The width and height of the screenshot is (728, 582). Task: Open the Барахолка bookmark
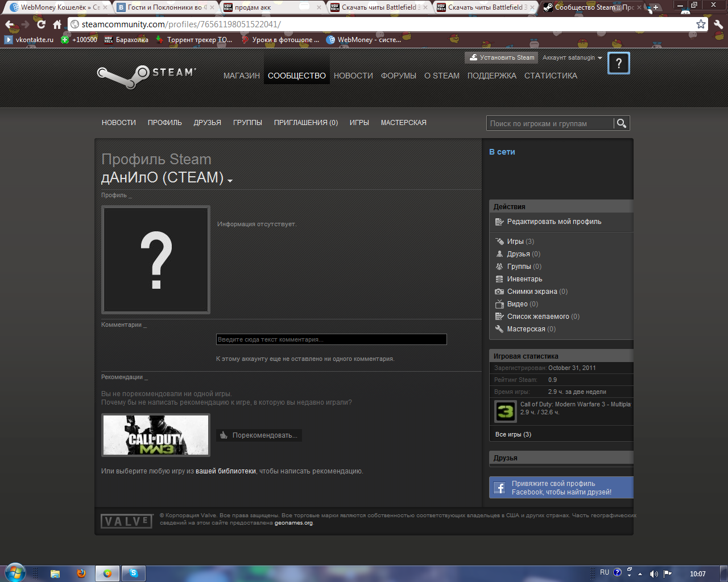(126, 40)
